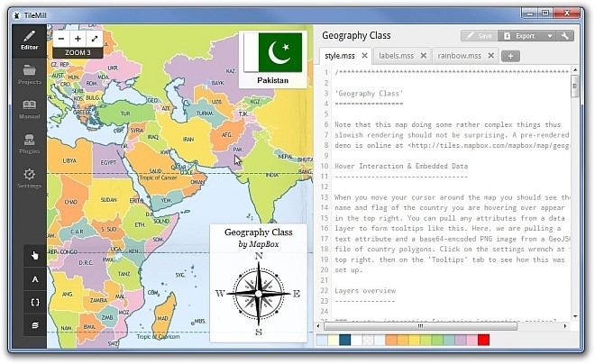Switch to the rainbow.mss tab

[x=459, y=56]
